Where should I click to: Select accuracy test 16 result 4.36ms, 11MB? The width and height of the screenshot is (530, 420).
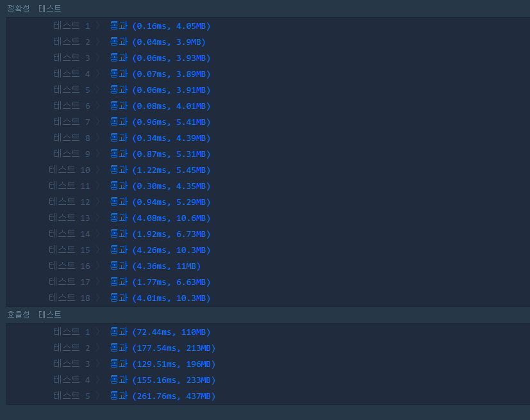click(156, 266)
